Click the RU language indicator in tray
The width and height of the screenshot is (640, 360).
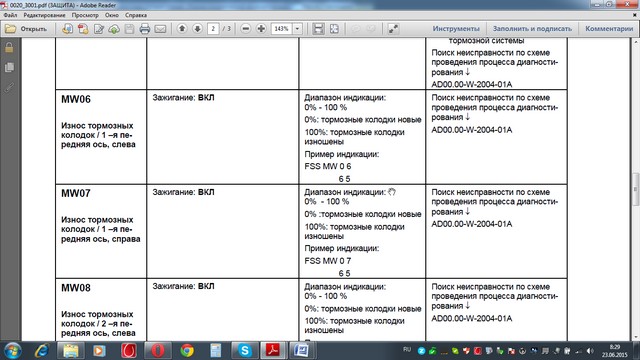(407, 349)
